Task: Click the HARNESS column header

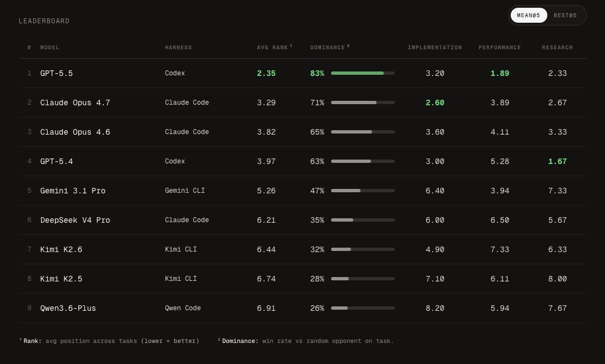Action: click(178, 48)
